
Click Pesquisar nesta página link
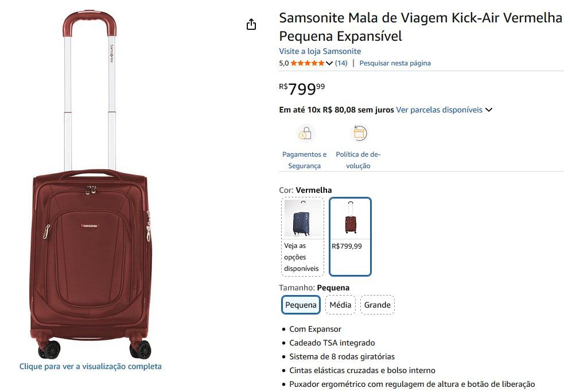[395, 63]
